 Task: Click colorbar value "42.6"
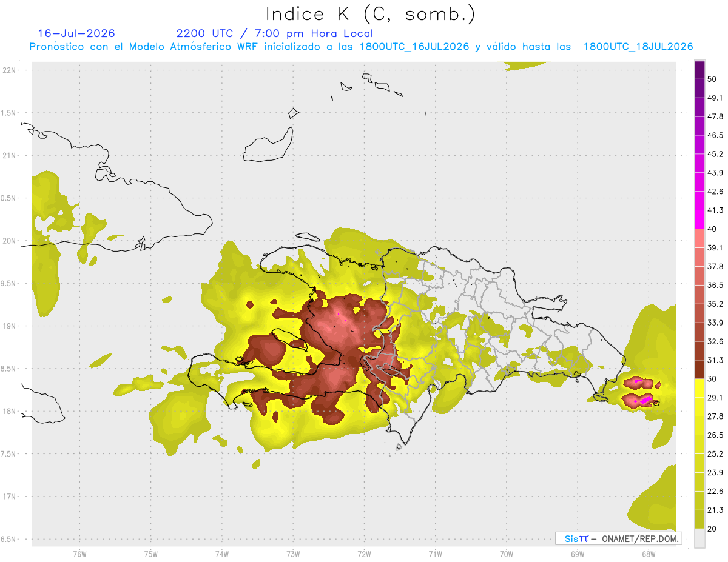pos(715,192)
